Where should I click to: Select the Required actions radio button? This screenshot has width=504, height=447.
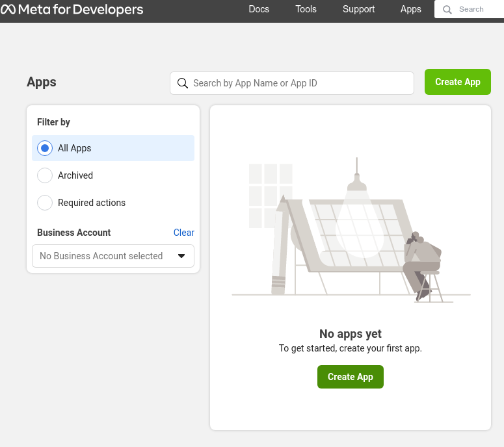coord(45,203)
